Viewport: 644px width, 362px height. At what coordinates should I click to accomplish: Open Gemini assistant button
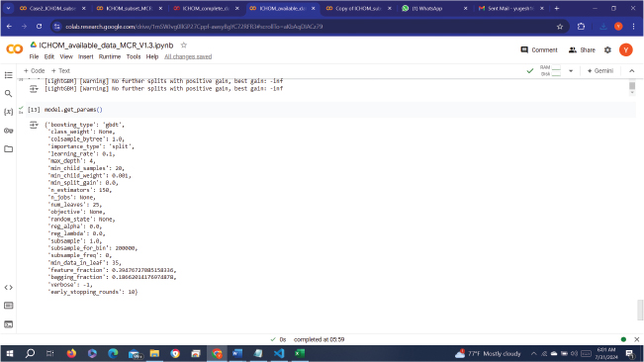click(x=600, y=71)
